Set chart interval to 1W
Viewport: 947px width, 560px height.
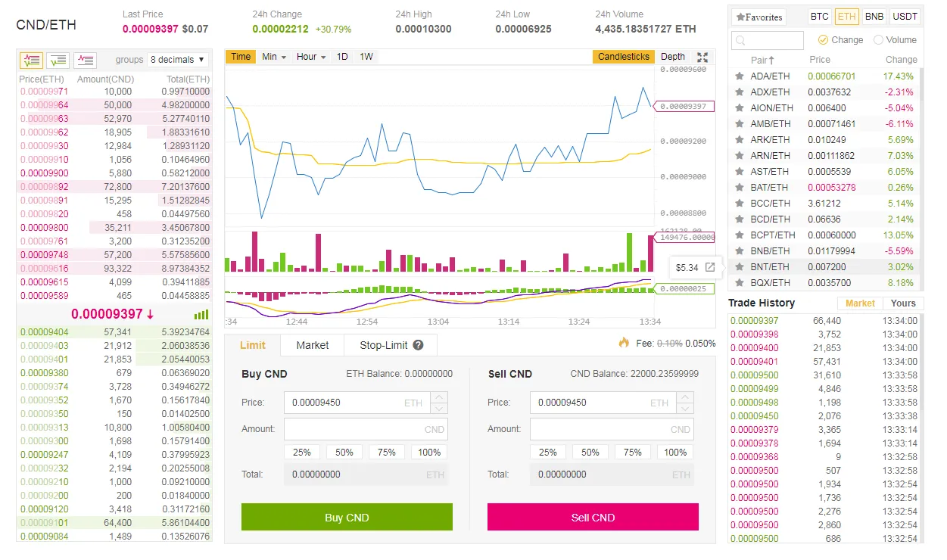[x=366, y=57]
